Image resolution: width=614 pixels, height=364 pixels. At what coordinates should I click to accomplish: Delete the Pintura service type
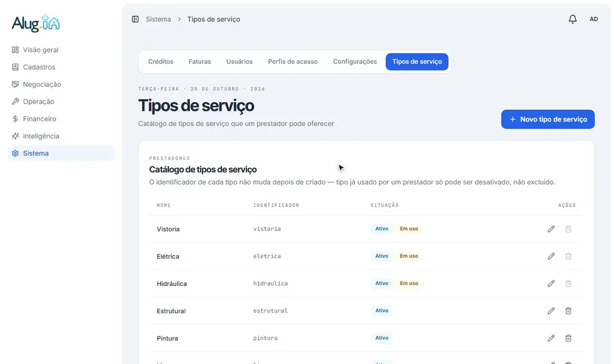[x=568, y=338]
